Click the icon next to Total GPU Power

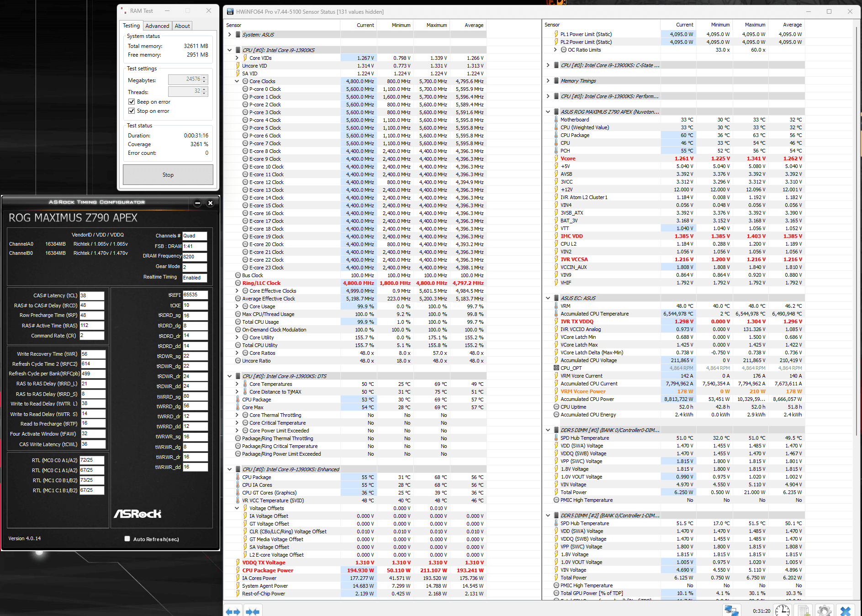556,593
